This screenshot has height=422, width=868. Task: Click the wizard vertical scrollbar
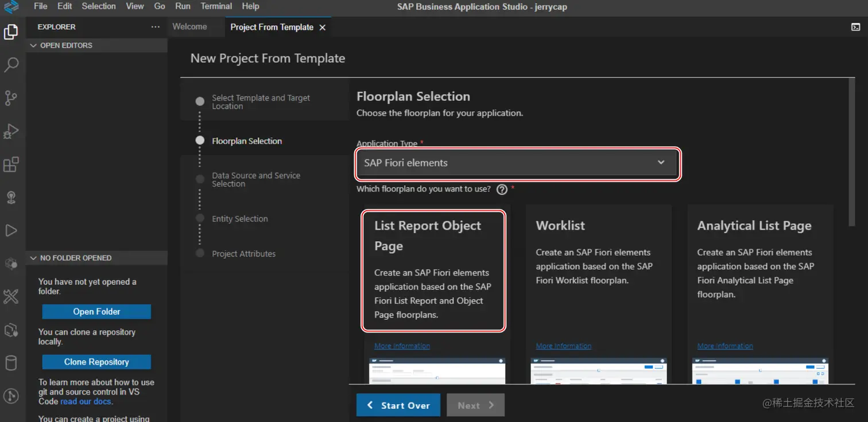[x=851, y=152]
